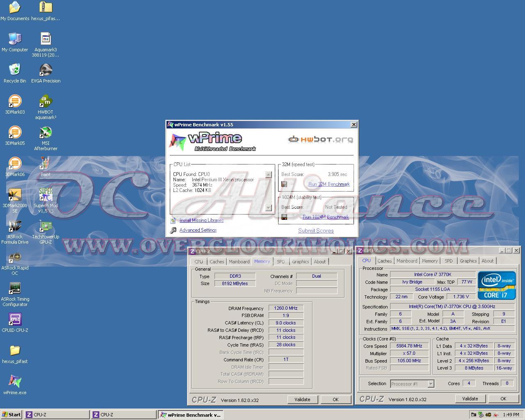The image size is (525, 420).
Task: Click OK in right CPU-Z window
Action: pyautogui.click(x=503, y=399)
